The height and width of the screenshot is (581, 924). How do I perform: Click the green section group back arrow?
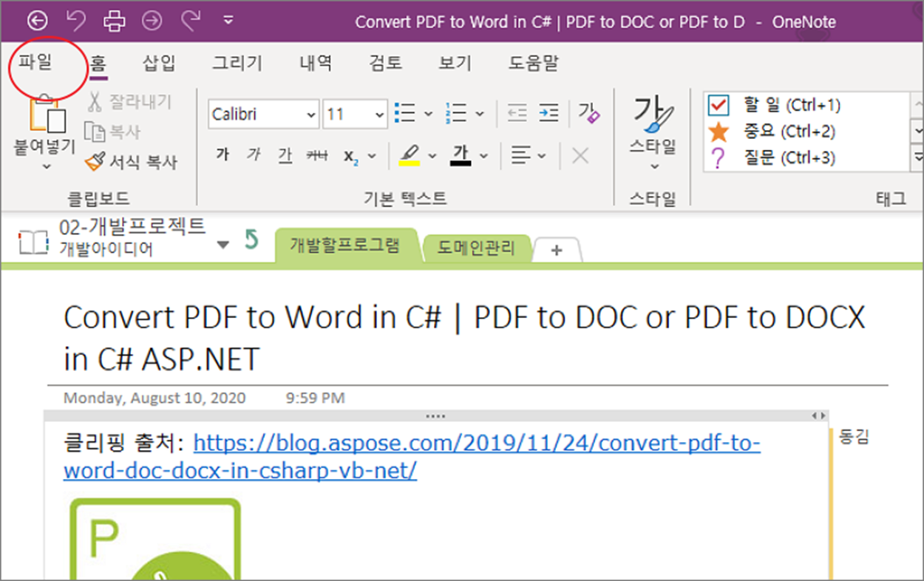tap(251, 239)
